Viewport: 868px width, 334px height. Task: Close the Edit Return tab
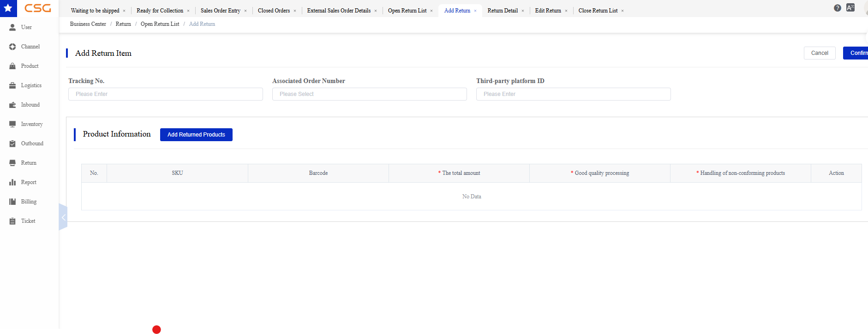566,11
